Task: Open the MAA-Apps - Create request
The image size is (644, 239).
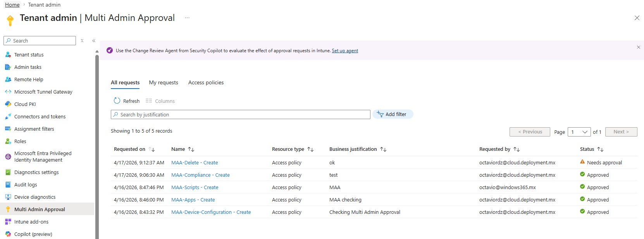Action: [x=193, y=200]
